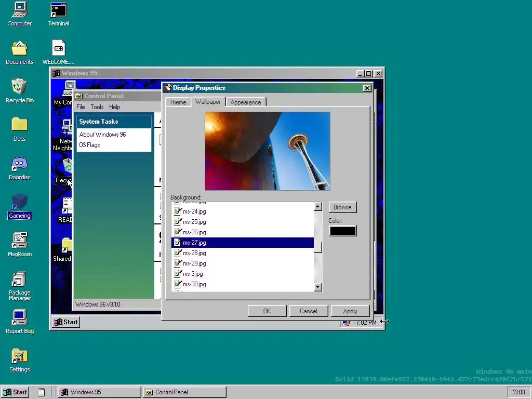
Task: Switch to Control Panel taskbar button
Action: [x=184, y=392]
